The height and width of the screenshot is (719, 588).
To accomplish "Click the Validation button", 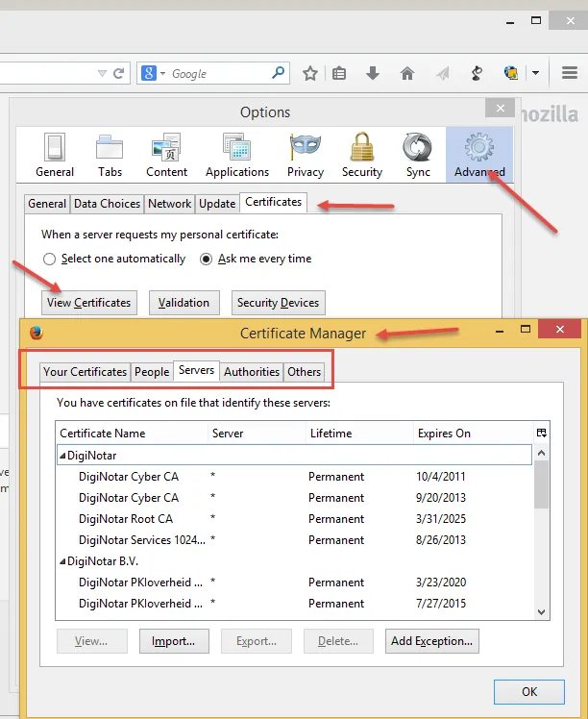I will tap(184, 303).
